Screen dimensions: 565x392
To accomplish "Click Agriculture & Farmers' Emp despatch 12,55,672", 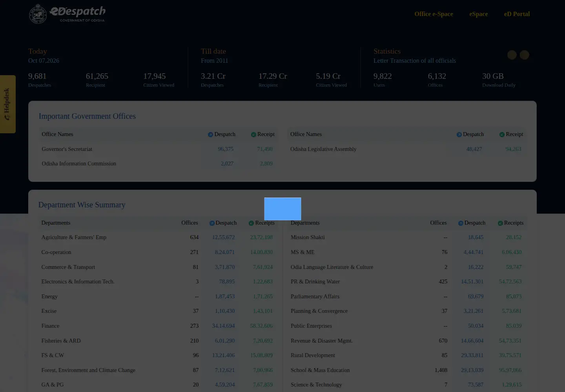I will (x=223, y=237).
